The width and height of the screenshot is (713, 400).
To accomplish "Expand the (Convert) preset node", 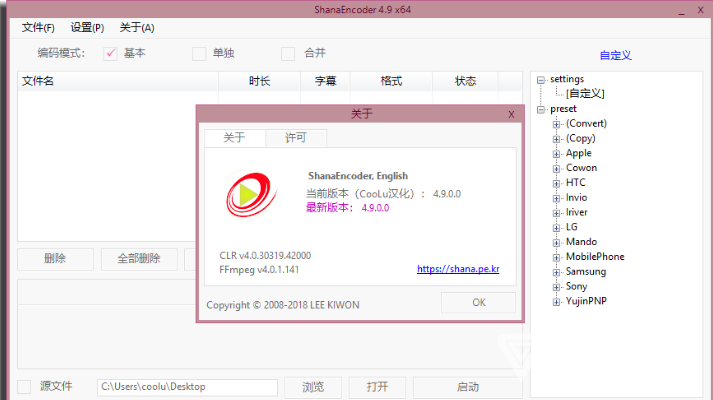I will click(556, 124).
